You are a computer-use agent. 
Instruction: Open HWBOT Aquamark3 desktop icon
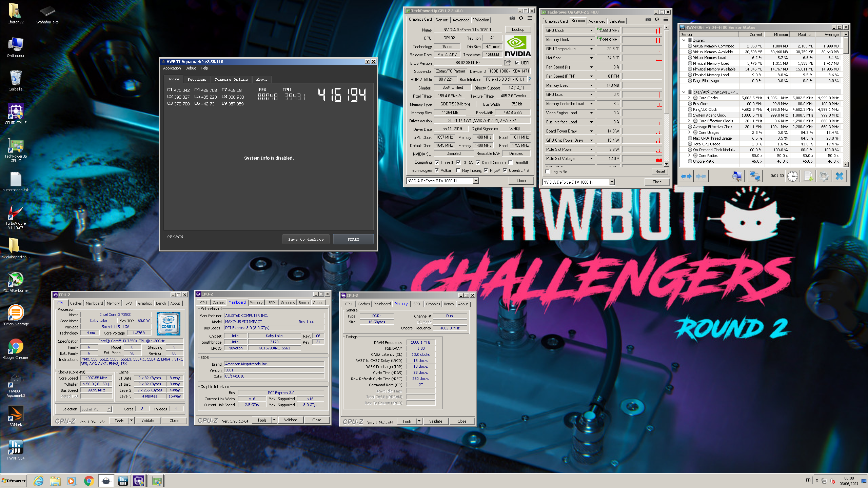16,385
